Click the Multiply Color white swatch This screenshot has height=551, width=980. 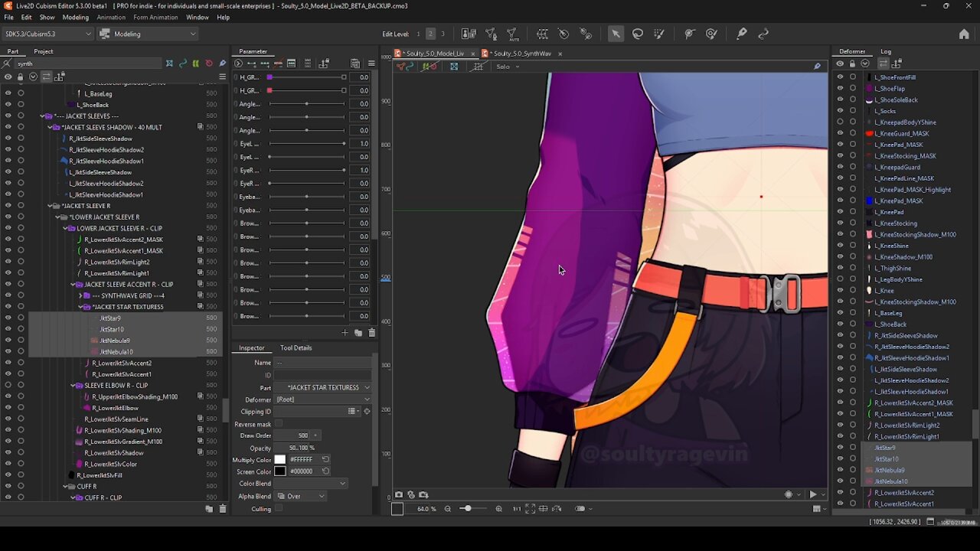click(280, 460)
